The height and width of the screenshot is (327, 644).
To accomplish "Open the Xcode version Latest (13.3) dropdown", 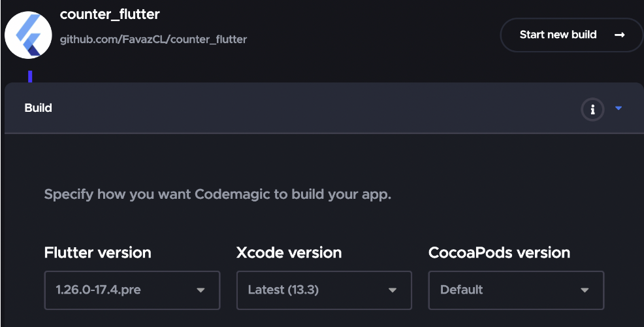I will 324,290.
